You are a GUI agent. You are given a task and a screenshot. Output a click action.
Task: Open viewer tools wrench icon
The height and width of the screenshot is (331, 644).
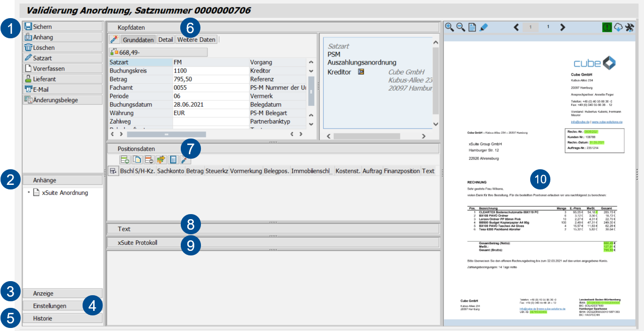[629, 27]
